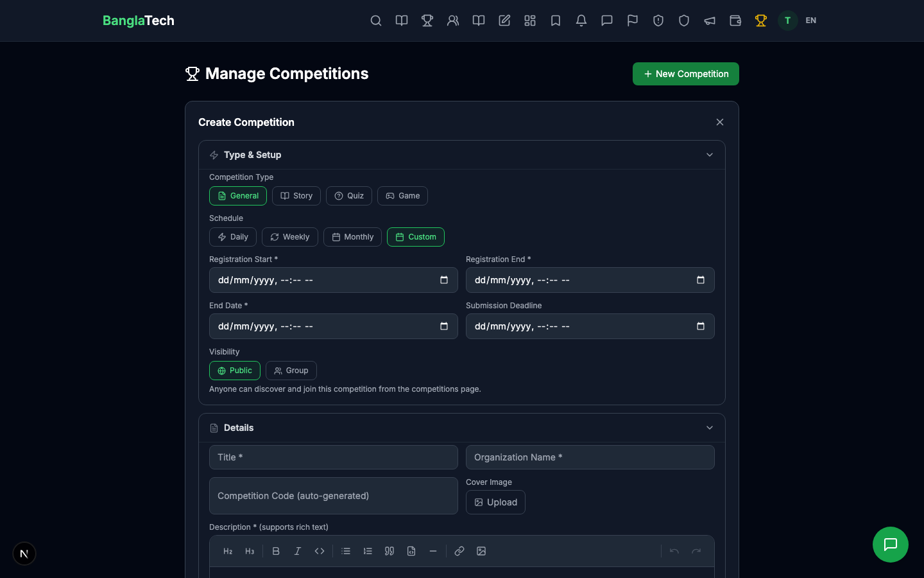Insert a bulleted list in the editor
The width and height of the screenshot is (924, 578).
click(x=346, y=551)
